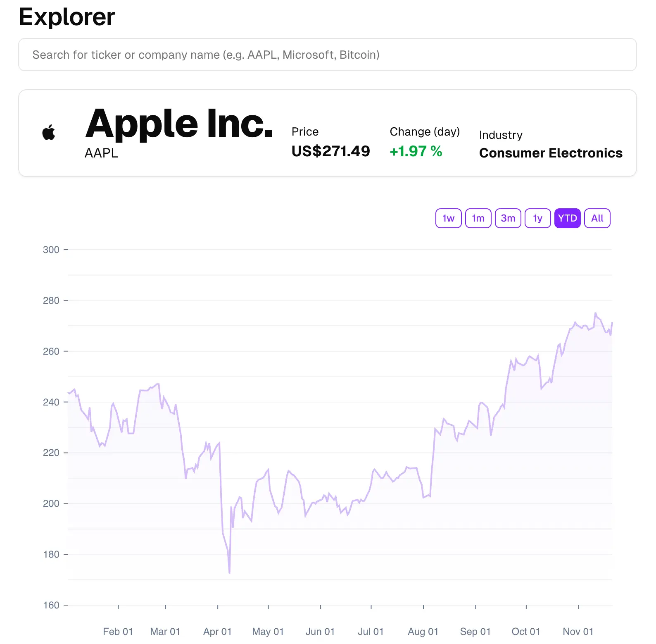
Task: Switch chart to 3m range
Action: tap(508, 218)
